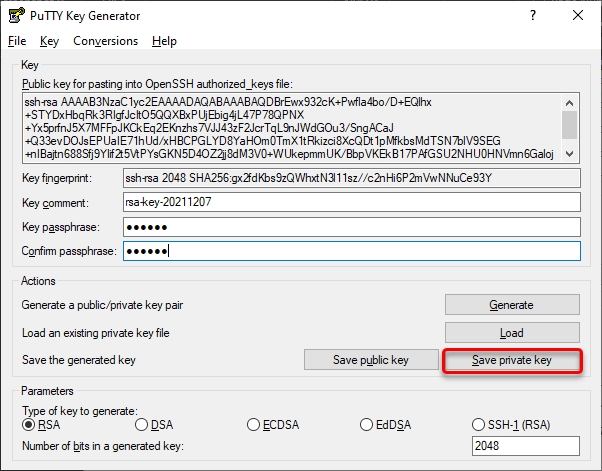Open the Help menu
The height and width of the screenshot is (471, 602).
[x=164, y=41]
